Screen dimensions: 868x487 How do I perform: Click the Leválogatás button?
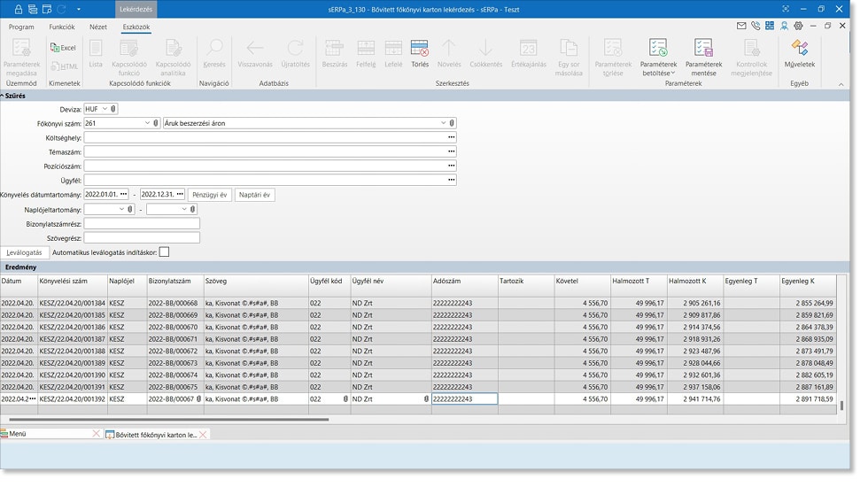(24, 252)
